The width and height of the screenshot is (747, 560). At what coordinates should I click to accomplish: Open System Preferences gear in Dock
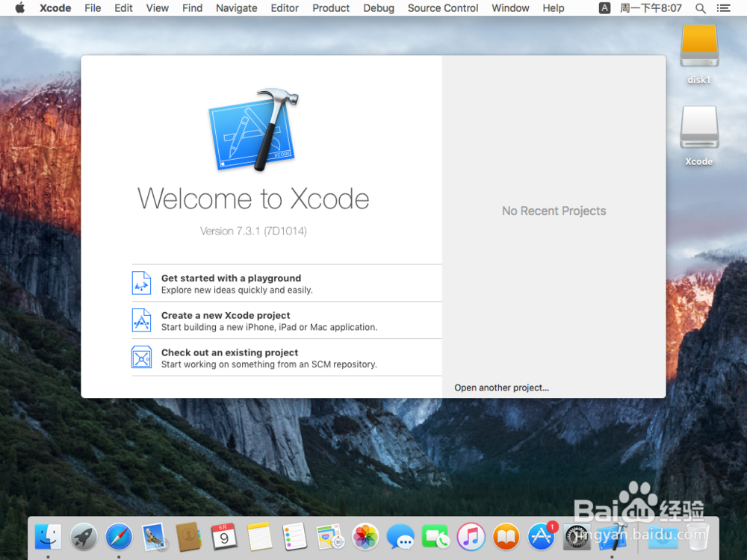point(577,537)
